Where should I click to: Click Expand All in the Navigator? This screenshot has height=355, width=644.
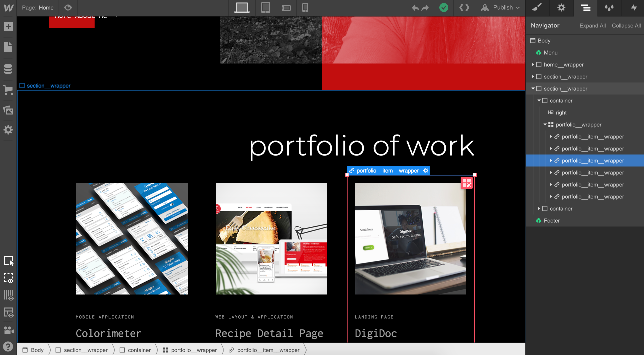click(593, 25)
